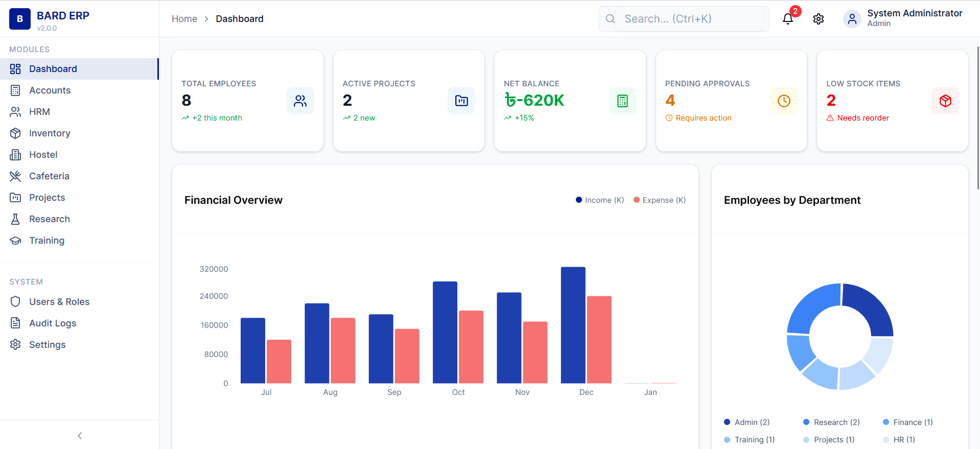Viewport: 980px width, 449px height.
Task: Click the Total Employees people icon
Action: tap(300, 101)
